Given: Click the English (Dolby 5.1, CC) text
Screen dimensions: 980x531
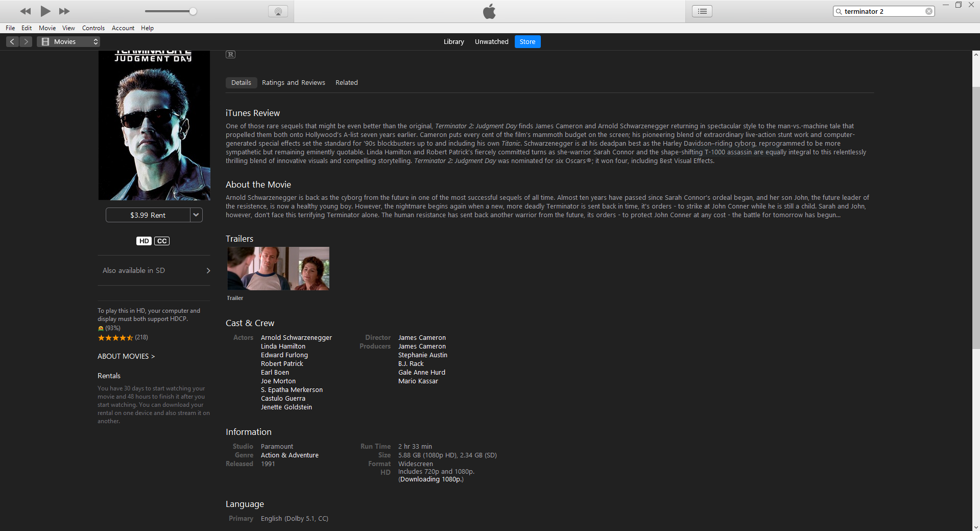Looking at the screenshot, I should [295, 519].
